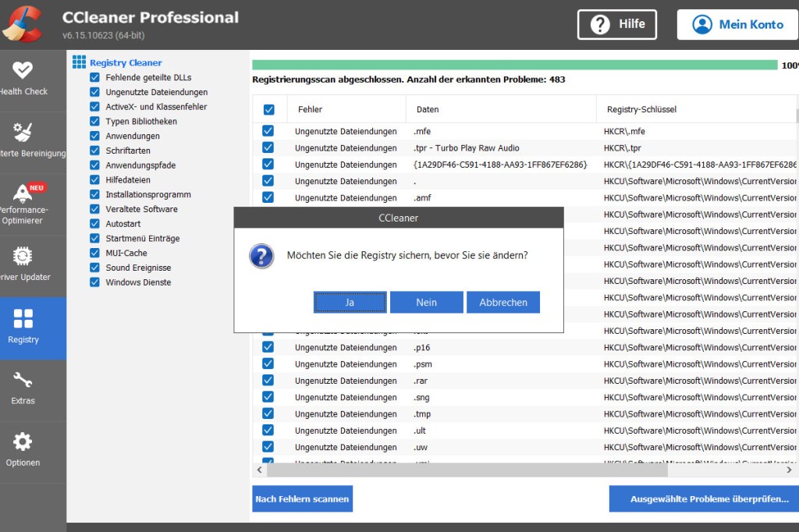Uncheck Ungenutzte Dateiendungen in sidebar list
The image size is (799, 532).
(x=94, y=92)
